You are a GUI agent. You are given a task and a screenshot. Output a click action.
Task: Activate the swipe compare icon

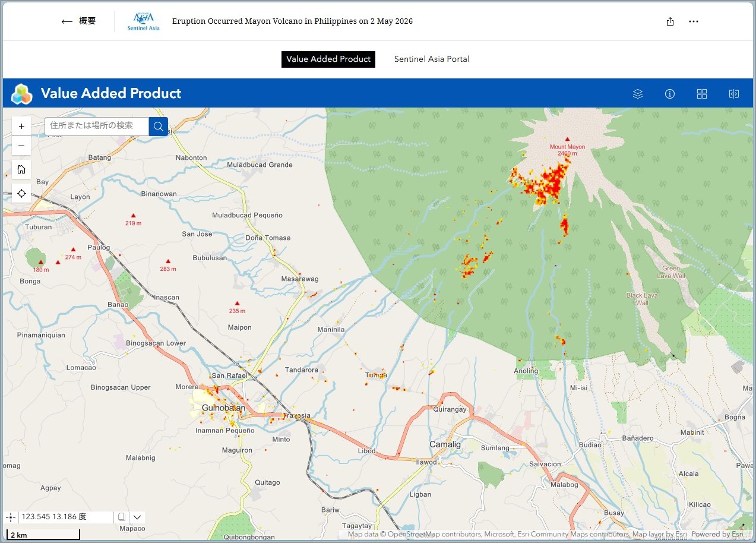(734, 94)
